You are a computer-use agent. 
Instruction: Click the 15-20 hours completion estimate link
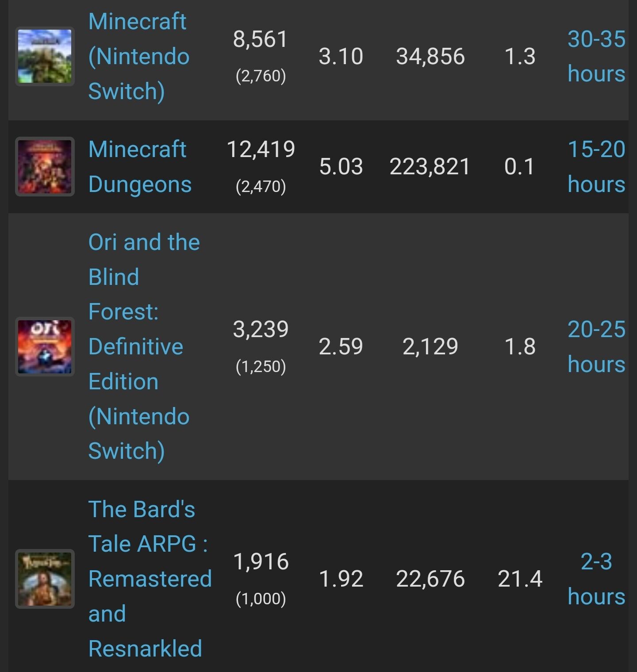596,166
